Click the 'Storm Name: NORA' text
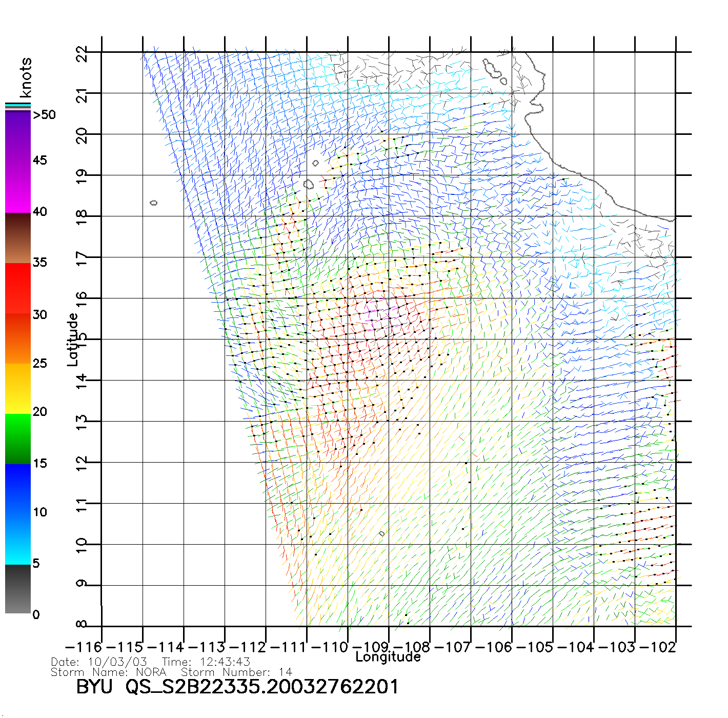Image resolution: width=728 pixels, height=718 pixels. [x=109, y=672]
